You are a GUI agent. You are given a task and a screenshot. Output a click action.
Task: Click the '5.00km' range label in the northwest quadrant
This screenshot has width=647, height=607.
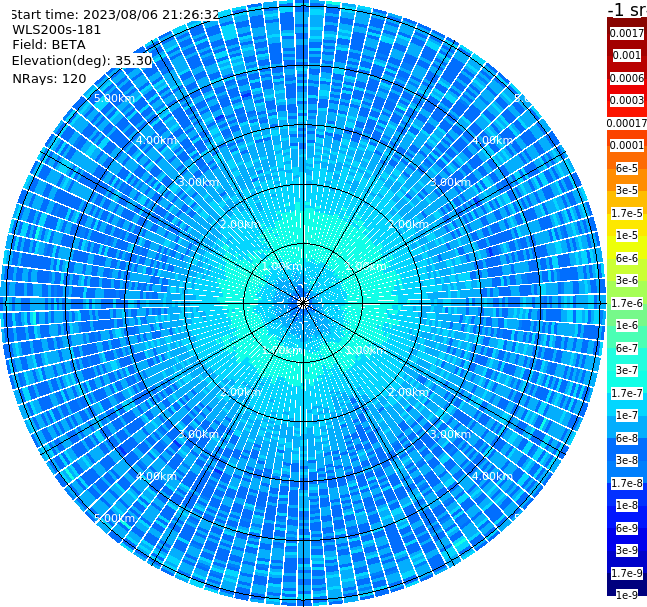click(x=114, y=98)
